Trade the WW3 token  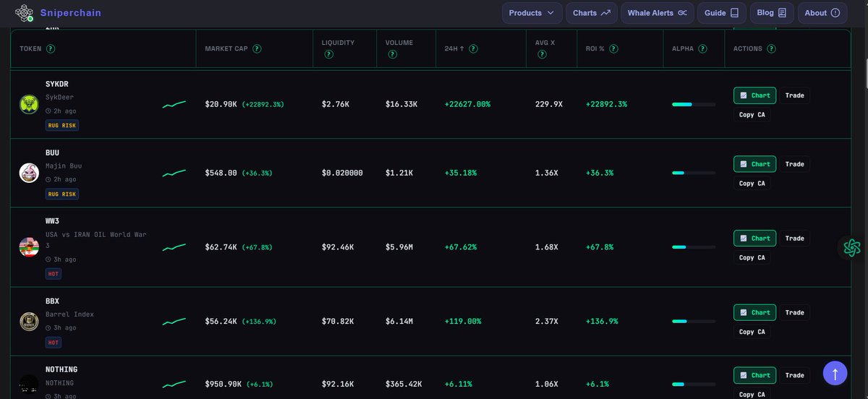click(x=795, y=239)
